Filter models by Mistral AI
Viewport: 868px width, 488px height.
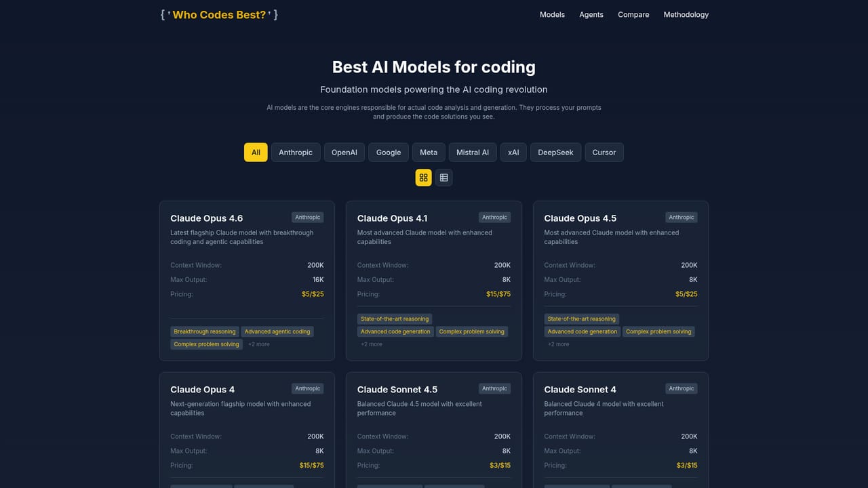(473, 152)
